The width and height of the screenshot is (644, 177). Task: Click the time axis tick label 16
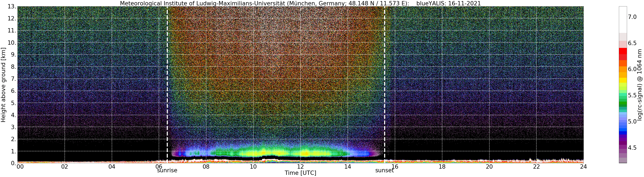click(x=395, y=167)
